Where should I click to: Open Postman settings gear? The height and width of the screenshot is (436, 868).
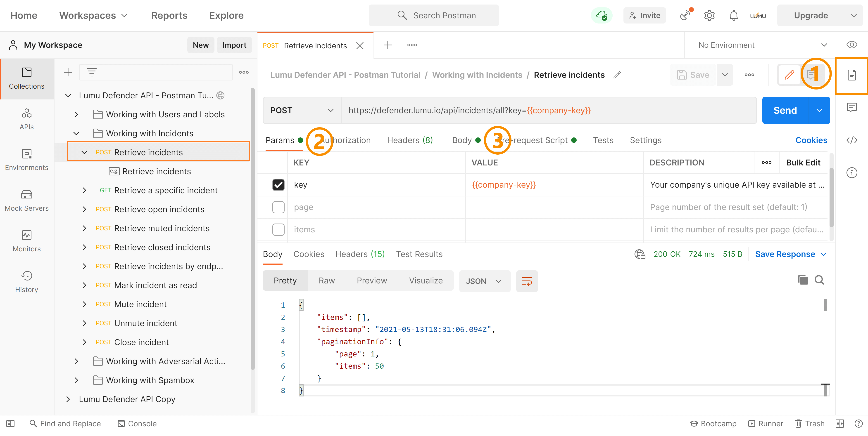click(x=709, y=15)
